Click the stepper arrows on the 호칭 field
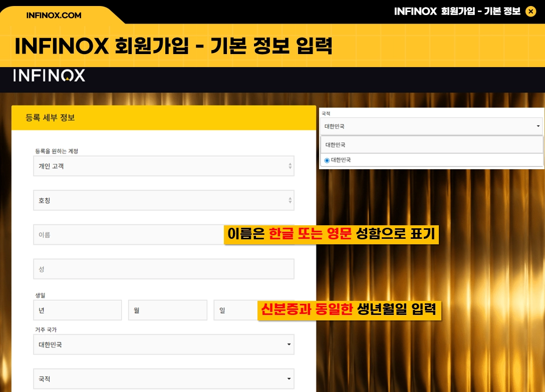Image resolution: width=545 pixels, height=392 pixels. (x=290, y=200)
